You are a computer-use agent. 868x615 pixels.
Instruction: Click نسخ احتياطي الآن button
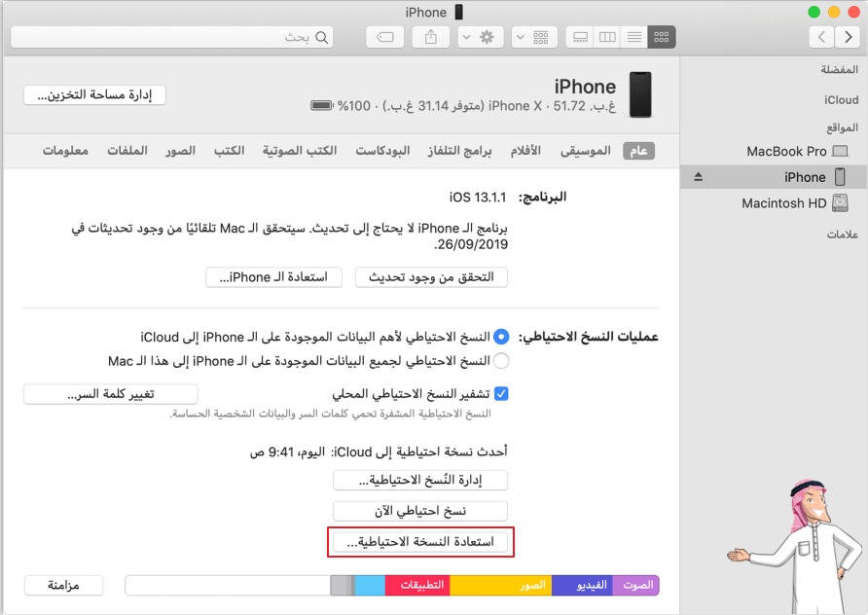tap(420, 511)
